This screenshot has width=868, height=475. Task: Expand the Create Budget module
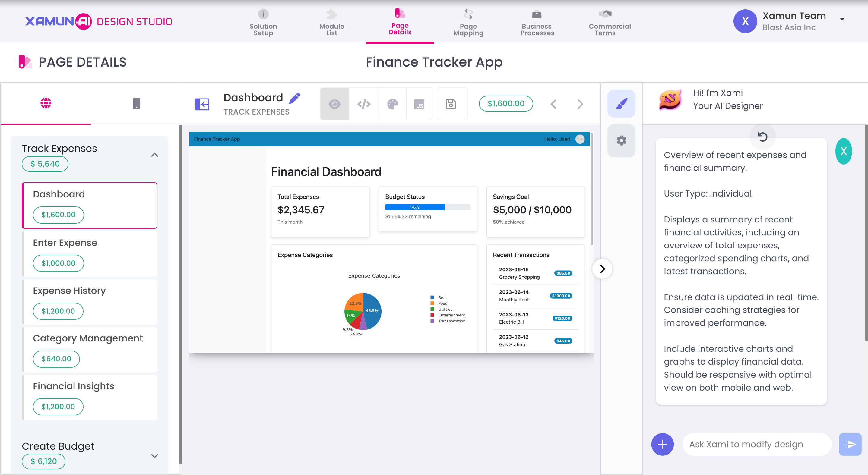pyautogui.click(x=154, y=456)
